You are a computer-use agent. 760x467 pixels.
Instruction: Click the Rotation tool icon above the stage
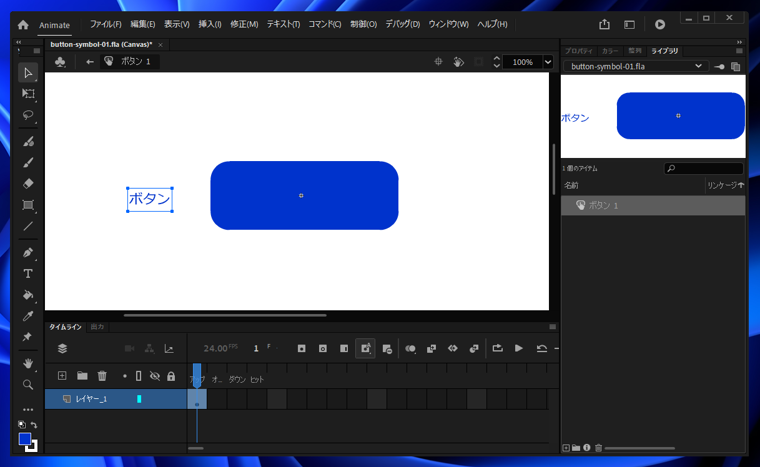[x=459, y=62]
